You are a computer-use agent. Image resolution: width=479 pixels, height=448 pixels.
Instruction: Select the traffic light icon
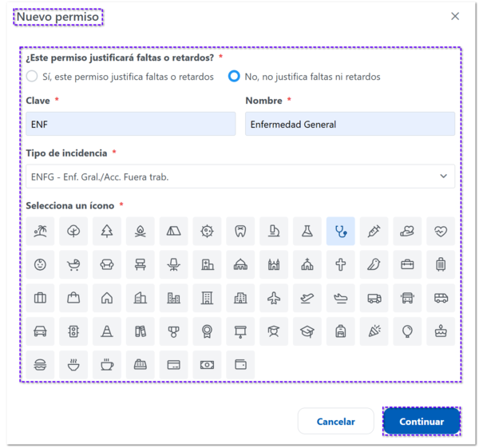tap(73, 331)
